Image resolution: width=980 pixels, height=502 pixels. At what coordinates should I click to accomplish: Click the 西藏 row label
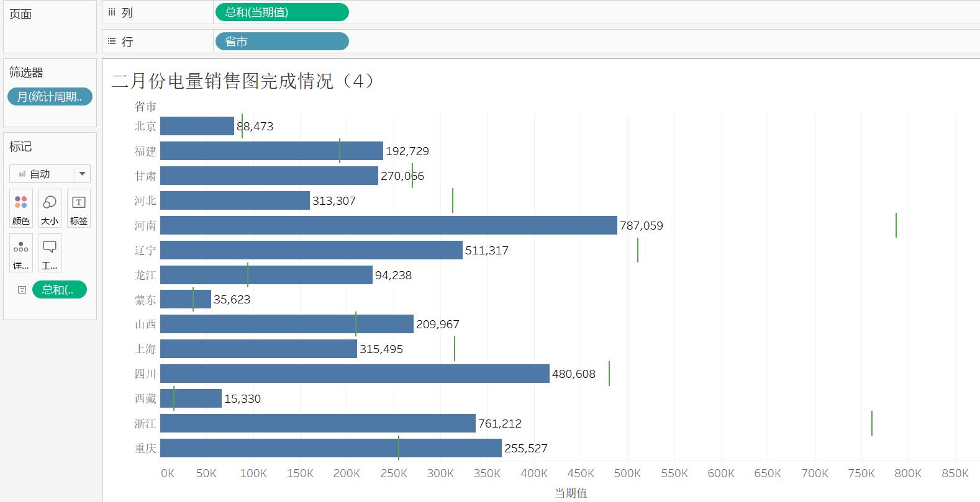point(145,398)
